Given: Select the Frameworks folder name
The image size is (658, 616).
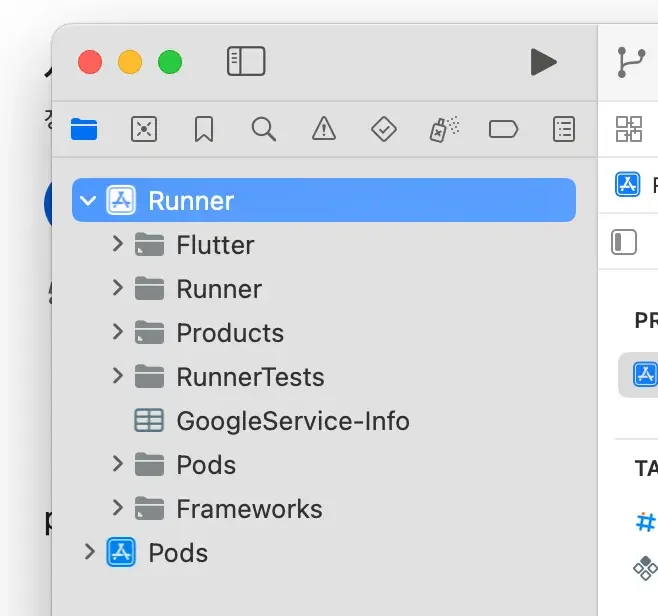Looking at the screenshot, I should [250, 509].
